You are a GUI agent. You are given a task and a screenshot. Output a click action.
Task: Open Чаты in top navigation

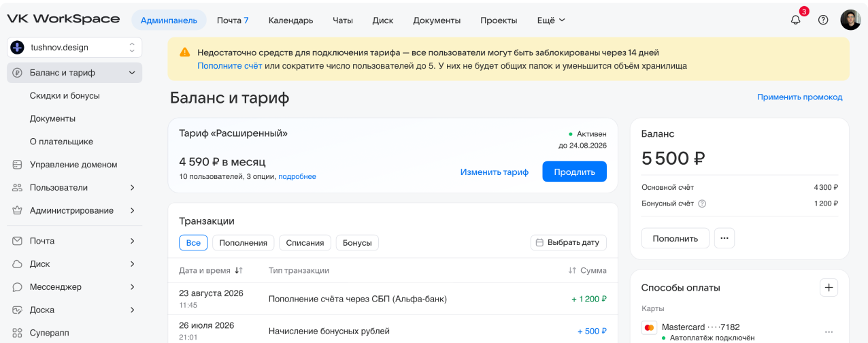pos(343,20)
